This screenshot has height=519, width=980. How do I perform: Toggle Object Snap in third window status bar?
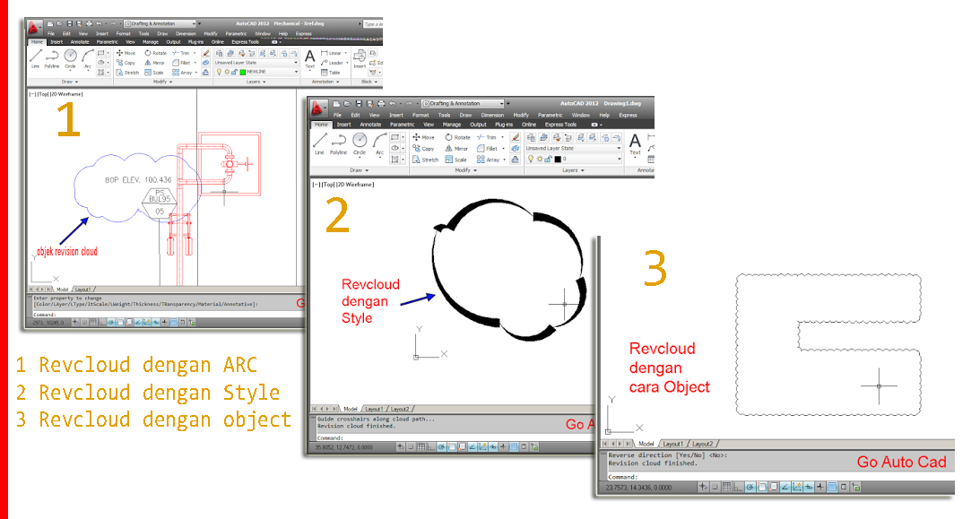(x=762, y=487)
